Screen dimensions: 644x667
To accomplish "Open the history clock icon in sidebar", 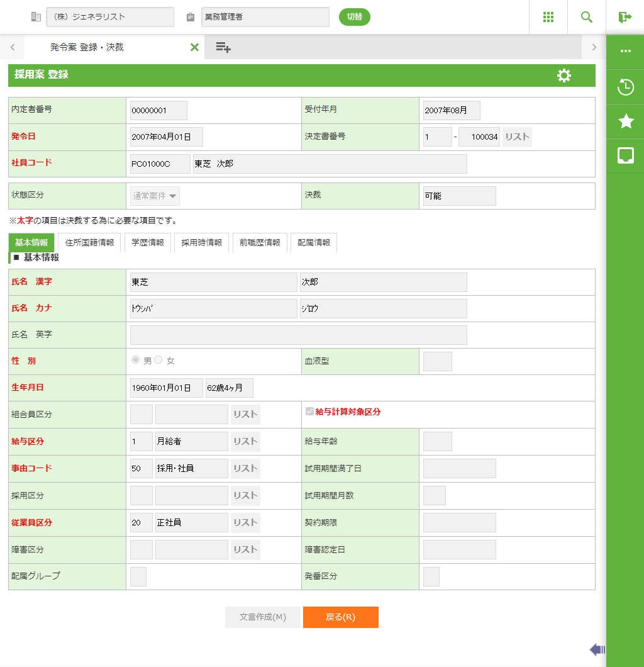I will [626, 87].
